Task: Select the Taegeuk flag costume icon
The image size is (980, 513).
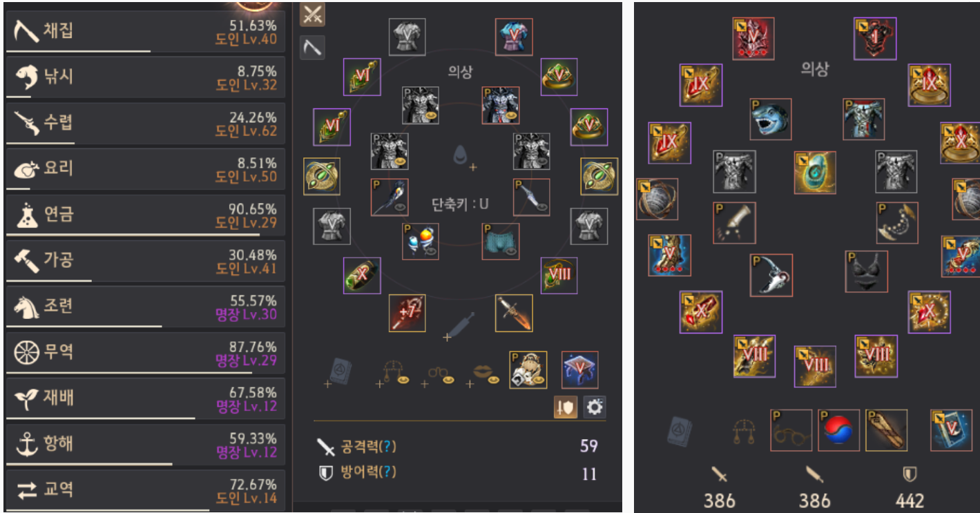Action: point(839,430)
